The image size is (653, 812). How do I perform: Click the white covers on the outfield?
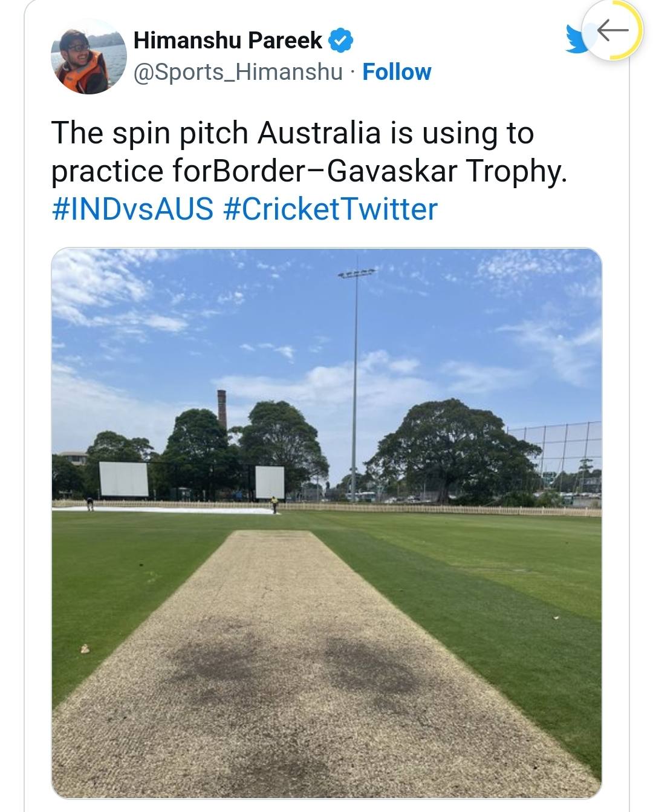tap(163, 511)
